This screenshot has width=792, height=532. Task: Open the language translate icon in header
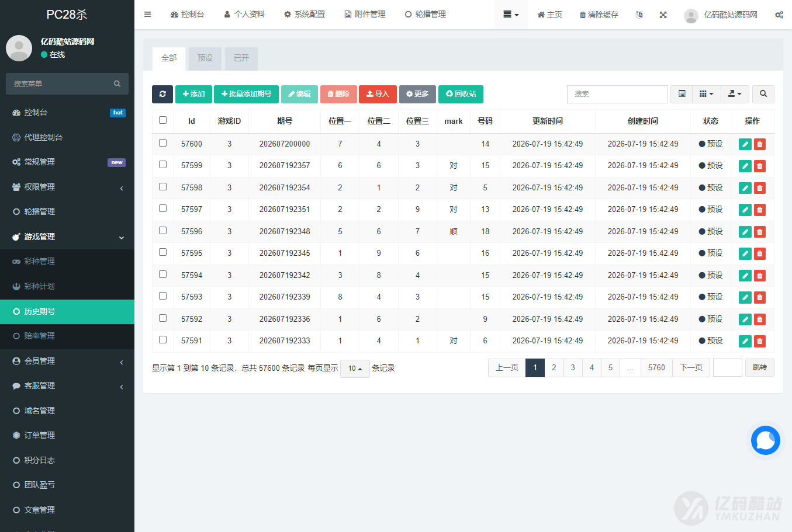pyautogui.click(x=639, y=15)
